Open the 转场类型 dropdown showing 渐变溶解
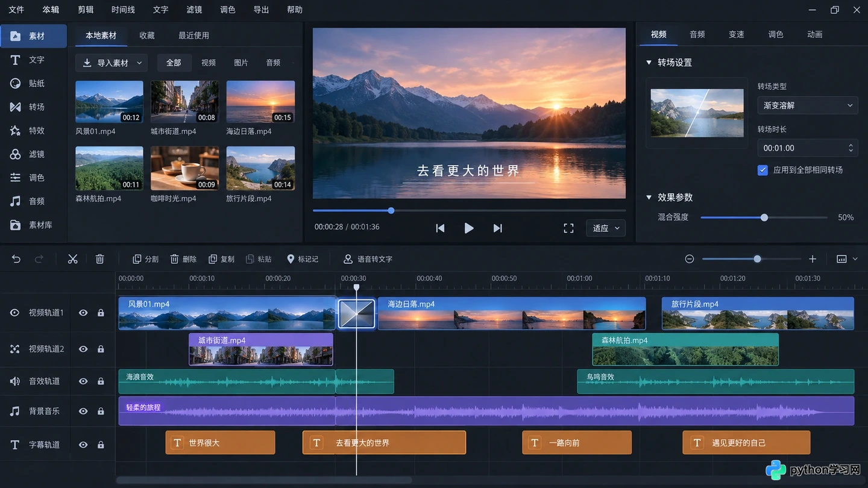This screenshot has width=868, height=488. click(808, 105)
